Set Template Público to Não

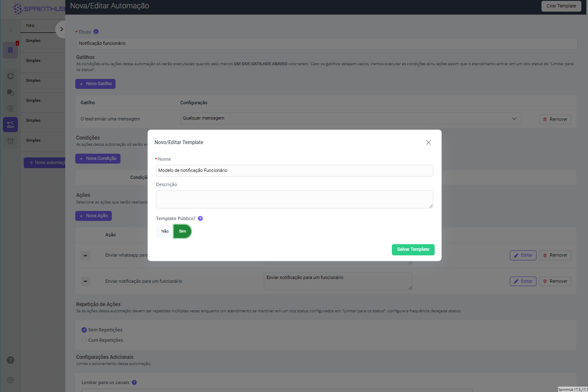point(165,231)
